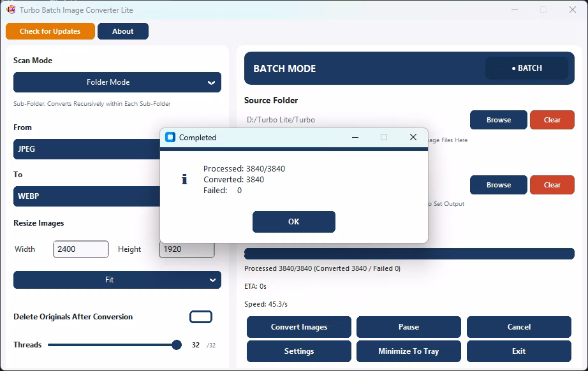Click the Processed 3840/3840 status text
Viewport: 588px width, 371px height.
coord(322,268)
